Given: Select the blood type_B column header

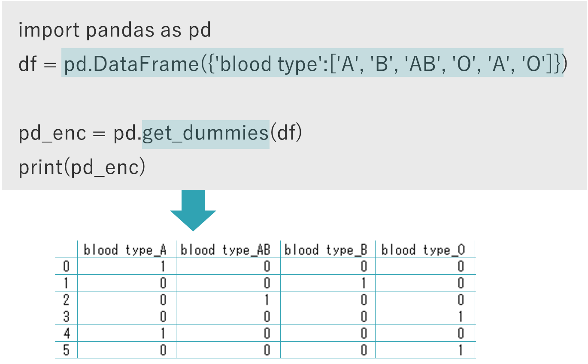Looking at the screenshot, I should point(326,250).
